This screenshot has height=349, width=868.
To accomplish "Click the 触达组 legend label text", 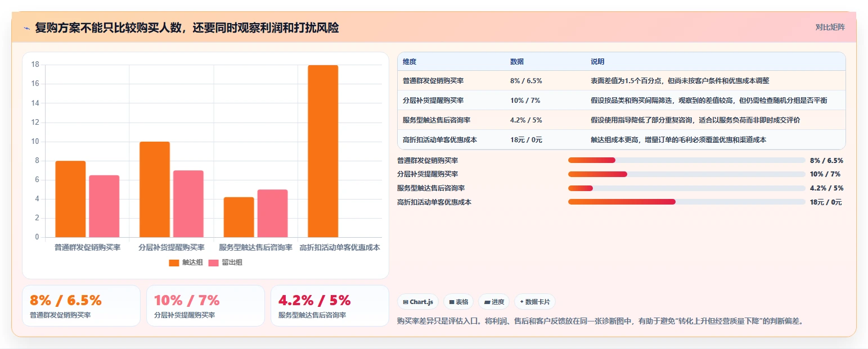I will click(192, 262).
